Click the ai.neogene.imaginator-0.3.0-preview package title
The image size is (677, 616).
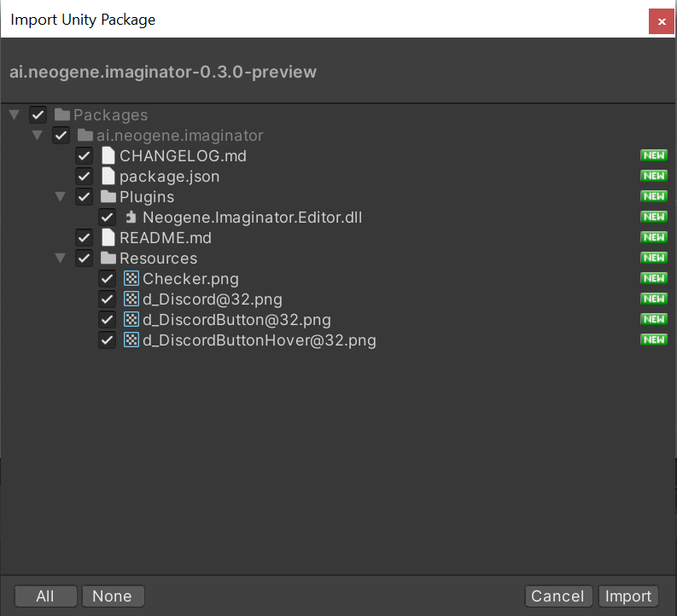point(163,72)
